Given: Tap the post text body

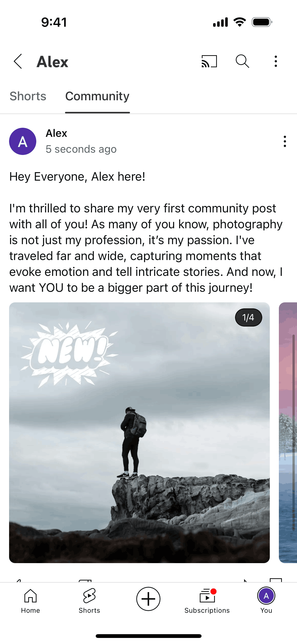Looking at the screenshot, I should click(146, 232).
